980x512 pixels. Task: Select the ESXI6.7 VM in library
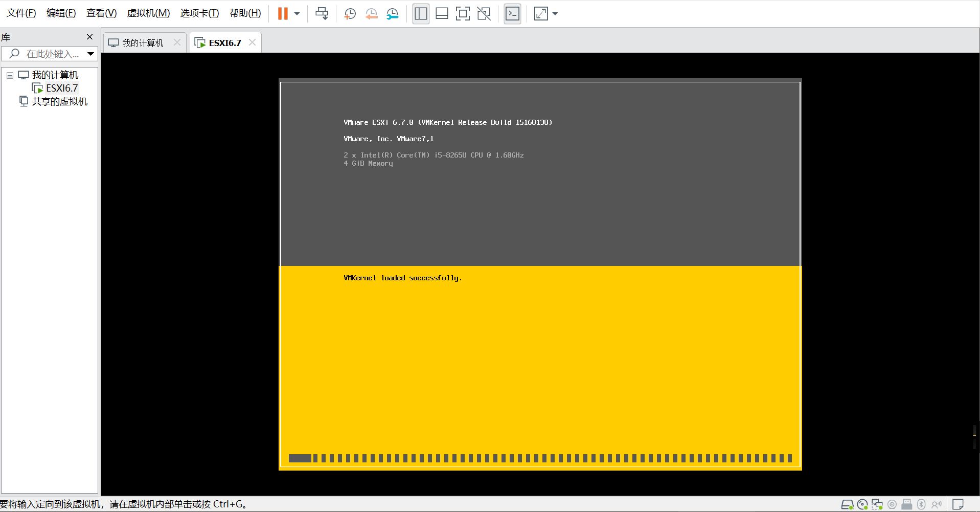(61, 88)
